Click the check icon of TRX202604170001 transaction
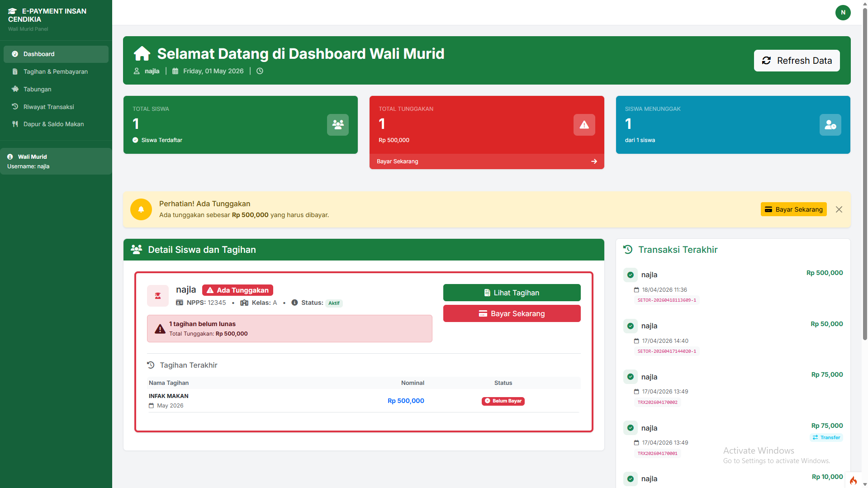Image resolution: width=868 pixels, height=488 pixels. [631, 428]
